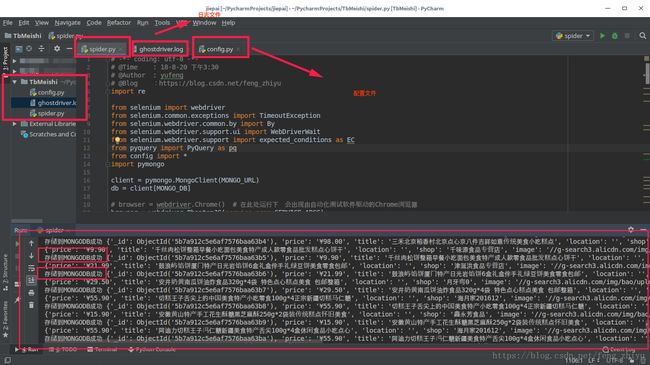
Task: Click the spider.py breadcrumb in navigation bar
Action: point(66,36)
